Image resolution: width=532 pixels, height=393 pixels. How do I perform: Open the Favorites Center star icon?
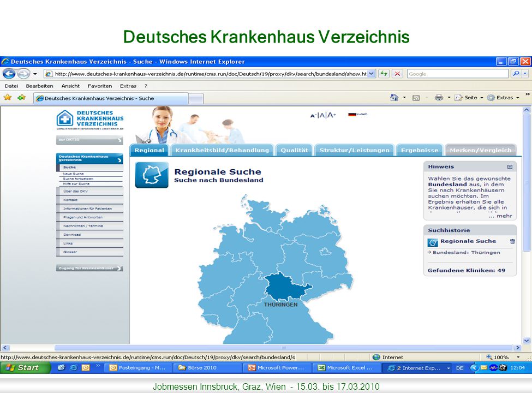click(x=8, y=98)
